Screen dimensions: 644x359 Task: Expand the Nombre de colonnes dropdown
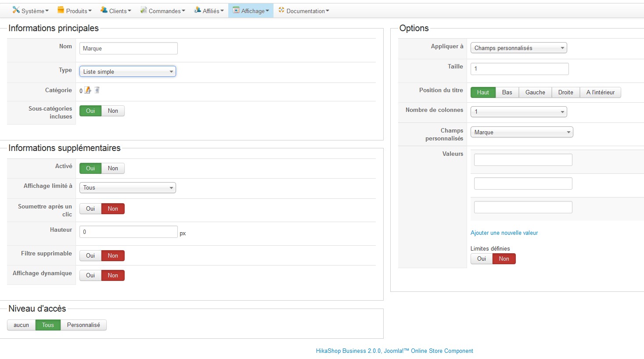pyautogui.click(x=519, y=112)
